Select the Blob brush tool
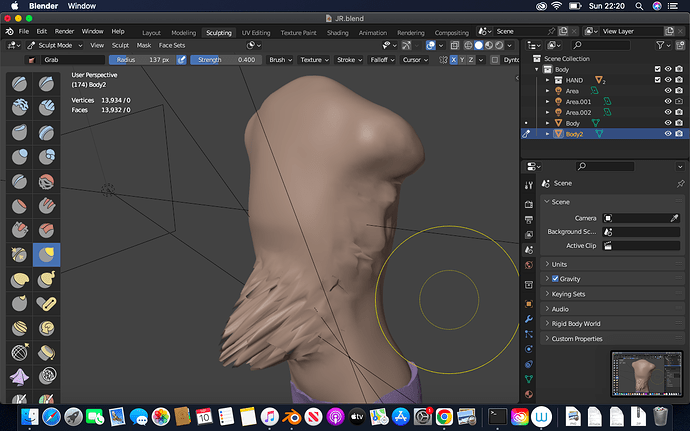690x431 pixels. click(x=46, y=156)
